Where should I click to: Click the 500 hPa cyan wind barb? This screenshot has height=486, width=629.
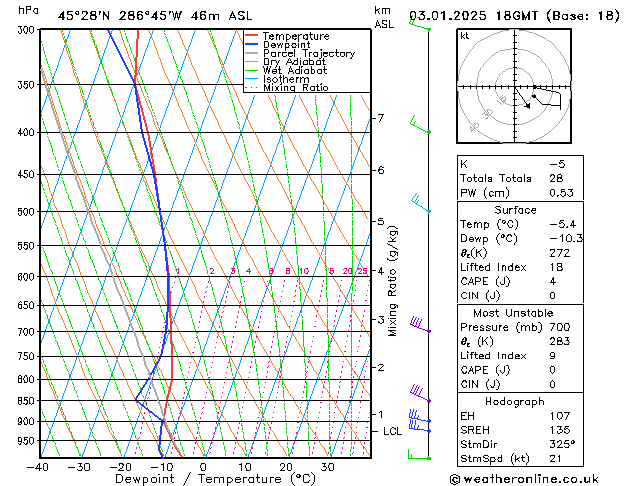(x=420, y=203)
